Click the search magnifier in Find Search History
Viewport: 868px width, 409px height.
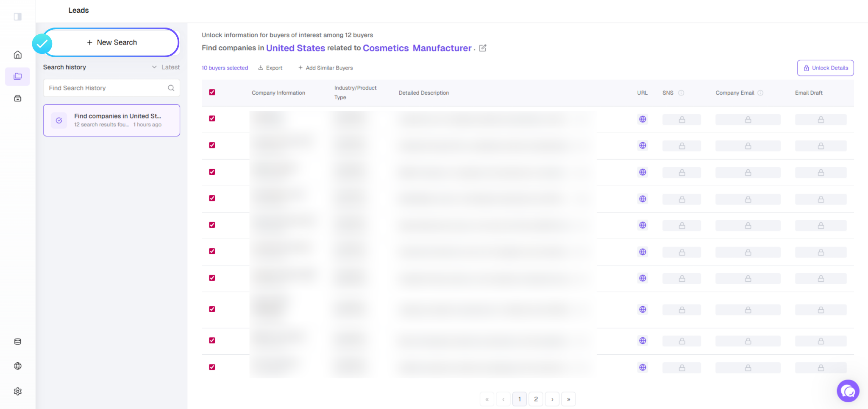[171, 88]
